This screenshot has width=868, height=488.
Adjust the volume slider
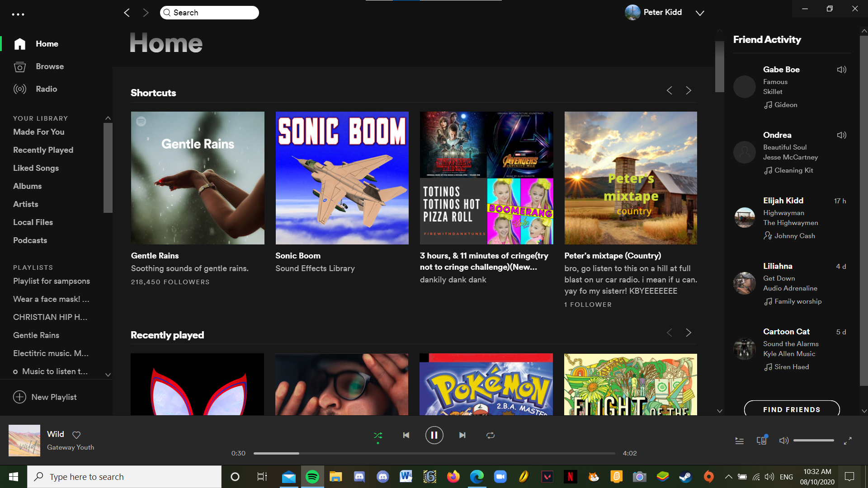pyautogui.click(x=813, y=441)
